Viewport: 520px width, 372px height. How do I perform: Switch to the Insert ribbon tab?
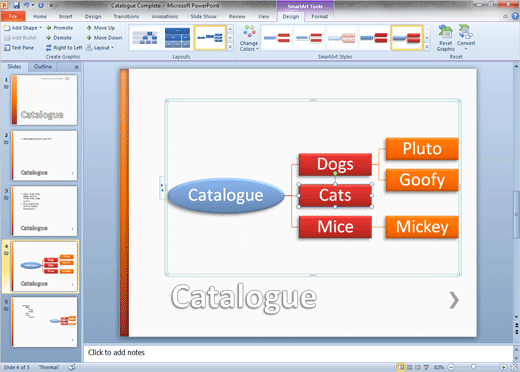pos(66,16)
